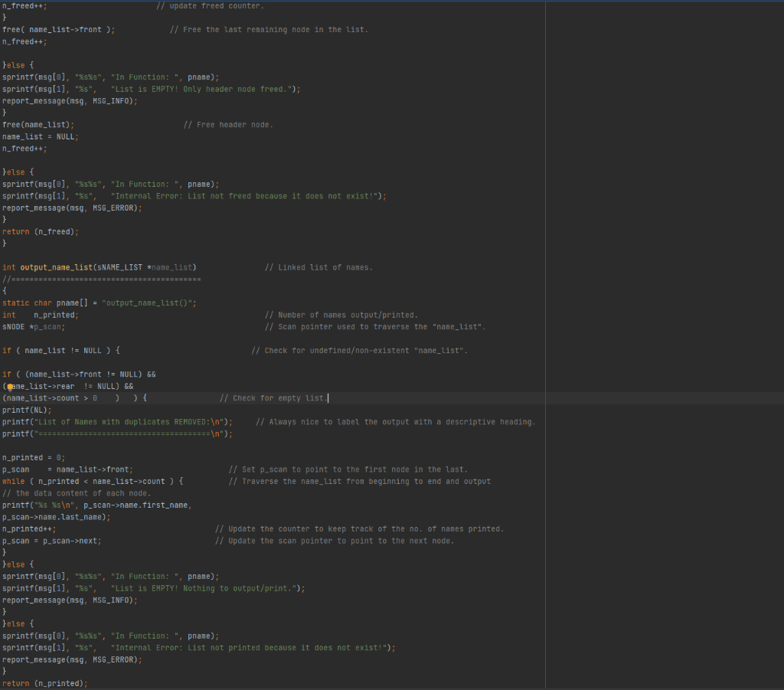784x690 pixels.
Task: Click function name output_name_list in its definition
Action: (57, 267)
